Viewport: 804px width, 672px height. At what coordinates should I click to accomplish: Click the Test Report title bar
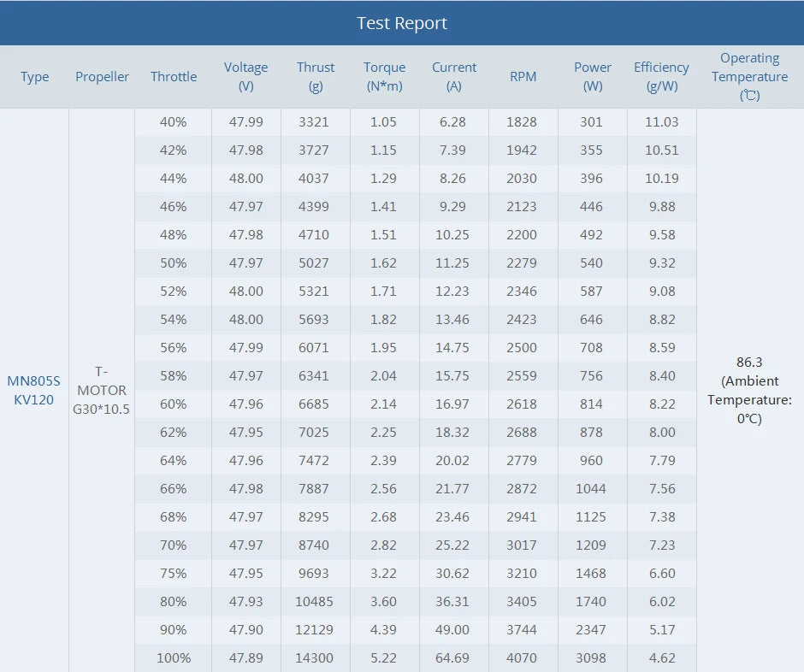point(402,23)
